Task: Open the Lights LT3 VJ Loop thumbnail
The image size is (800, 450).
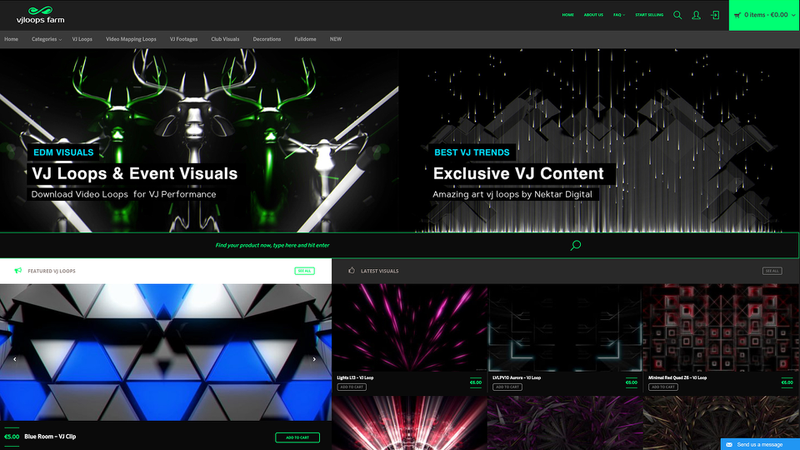Action: (410, 328)
